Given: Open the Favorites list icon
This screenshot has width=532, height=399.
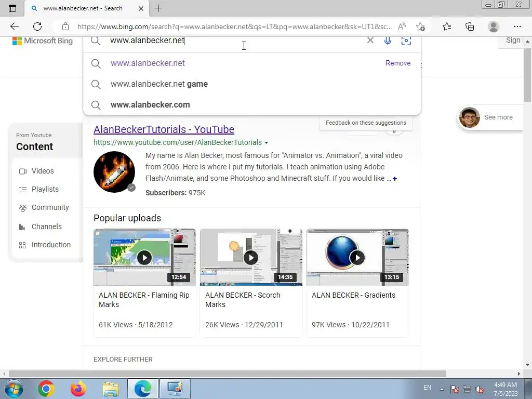Looking at the screenshot, I should coord(447,26).
